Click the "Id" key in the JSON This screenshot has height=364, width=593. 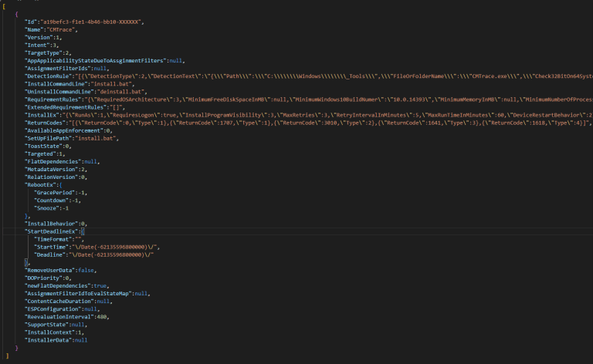point(31,22)
